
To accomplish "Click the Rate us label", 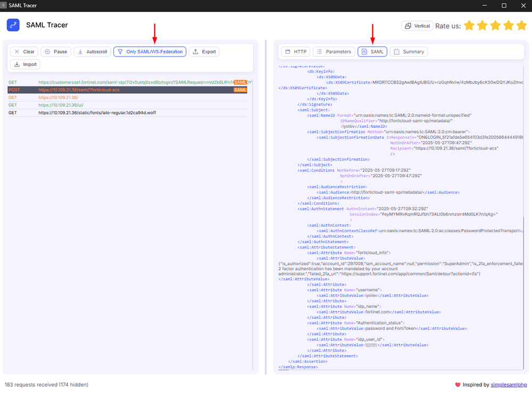I will click(448, 26).
